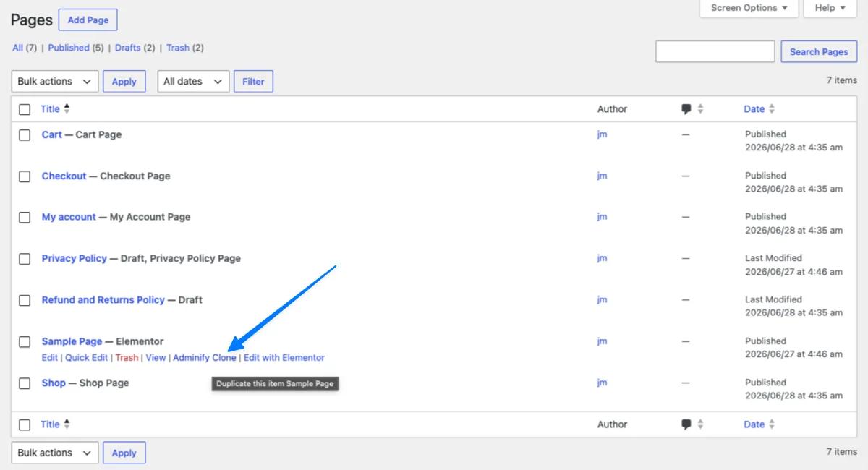Click Edit under Sample Page

pyautogui.click(x=49, y=358)
